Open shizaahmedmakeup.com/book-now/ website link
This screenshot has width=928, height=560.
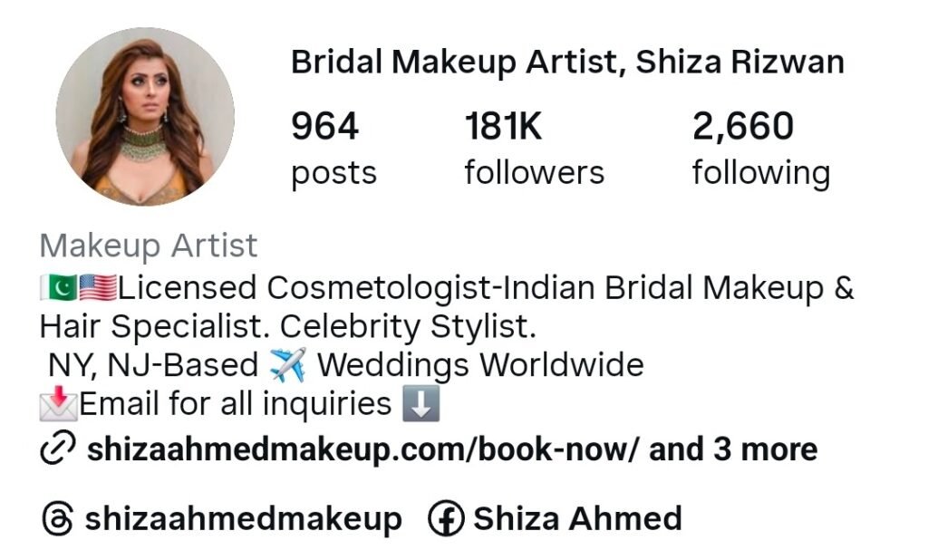coord(362,449)
